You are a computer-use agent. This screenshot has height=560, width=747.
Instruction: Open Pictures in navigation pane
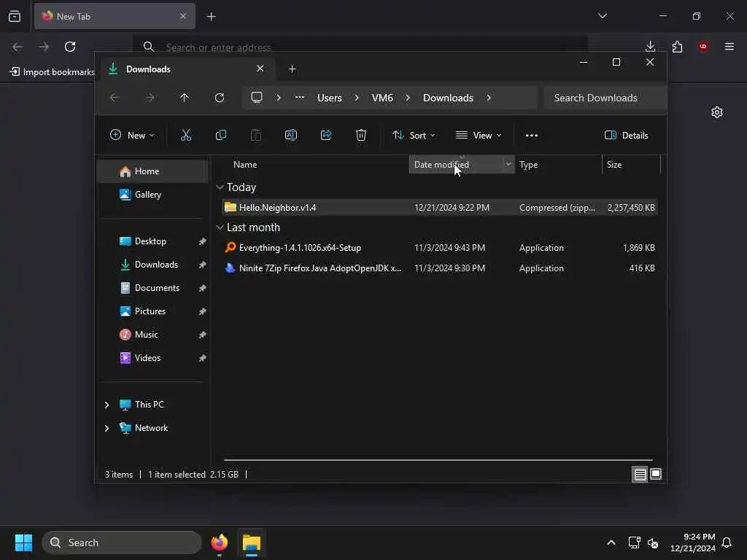[x=152, y=311]
